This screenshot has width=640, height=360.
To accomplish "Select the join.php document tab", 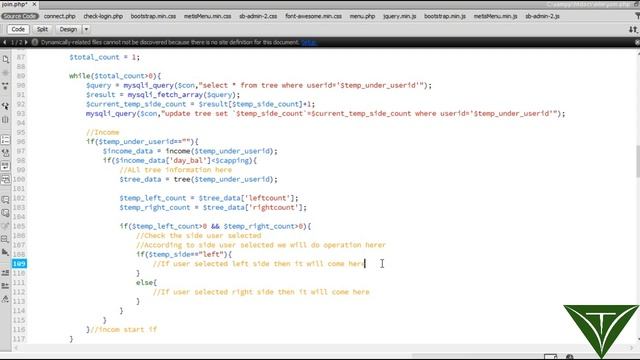I will click(15, 4).
